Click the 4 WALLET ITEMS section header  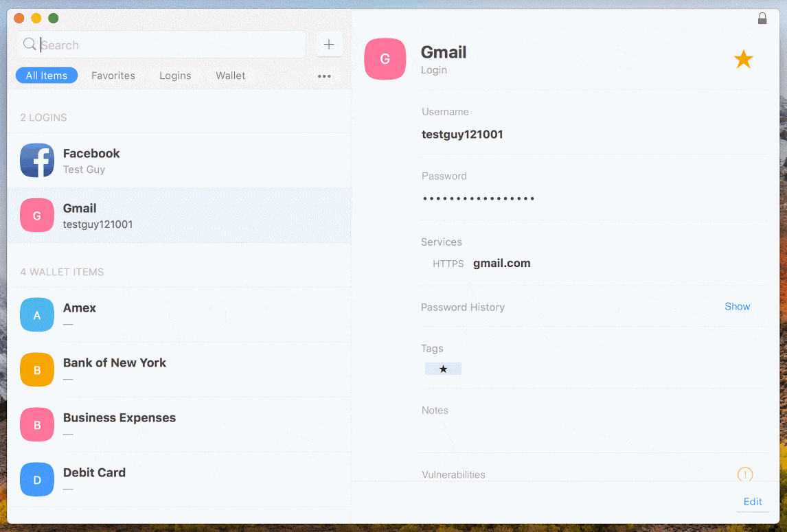click(x=62, y=272)
